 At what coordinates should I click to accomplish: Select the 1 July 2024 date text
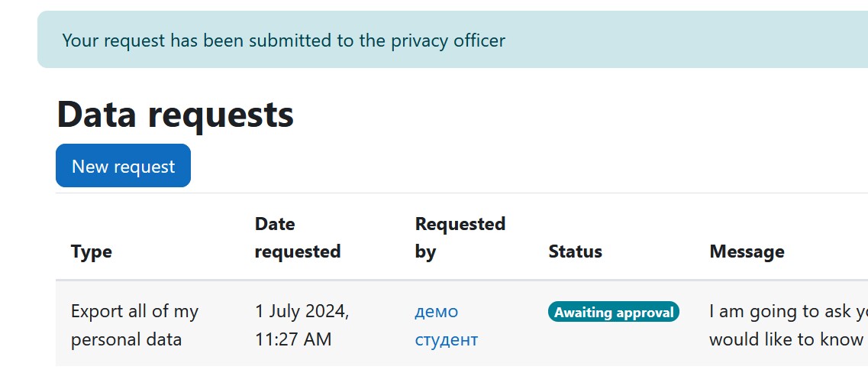click(302, 312)
